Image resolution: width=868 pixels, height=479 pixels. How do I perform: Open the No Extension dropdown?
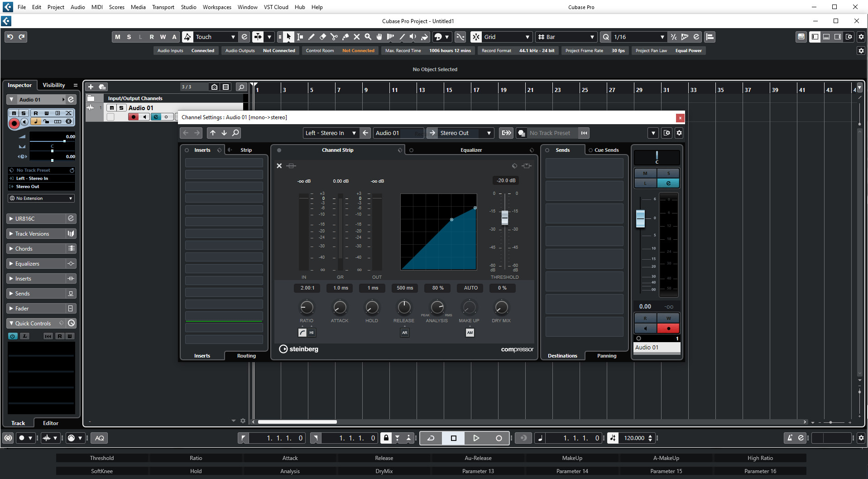point(41,198)
